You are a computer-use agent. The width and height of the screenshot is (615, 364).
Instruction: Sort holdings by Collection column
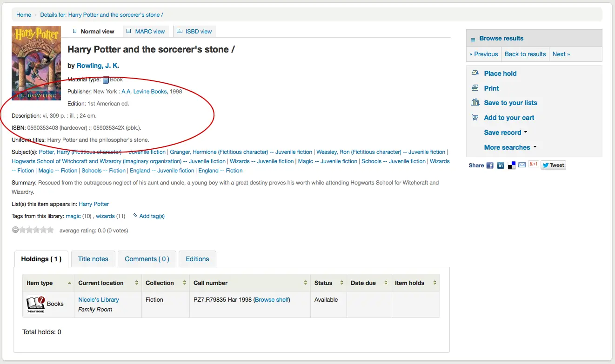[x=166, y=283]
